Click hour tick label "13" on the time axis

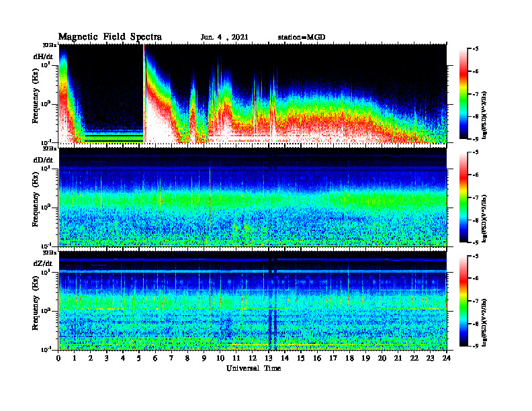(x=269, y=358)
